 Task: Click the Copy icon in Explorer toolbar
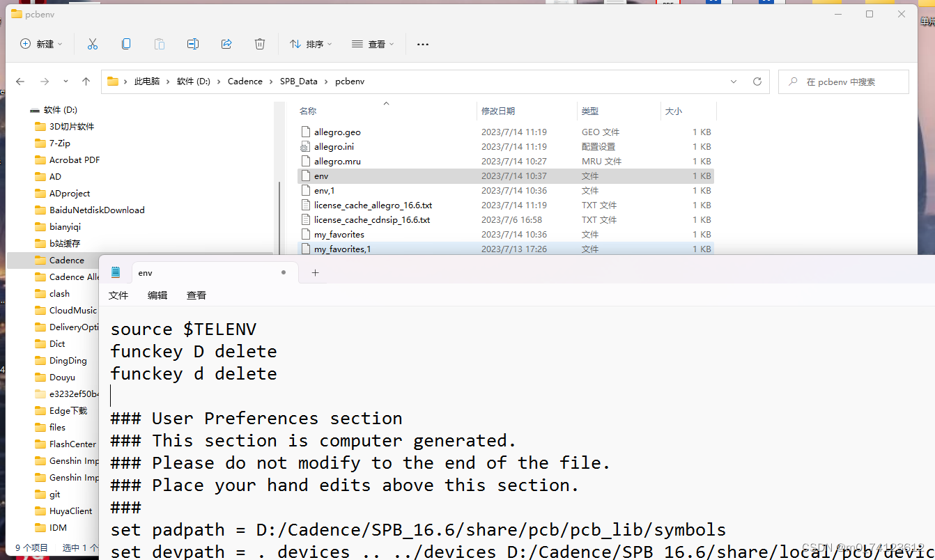coord(126,44)
